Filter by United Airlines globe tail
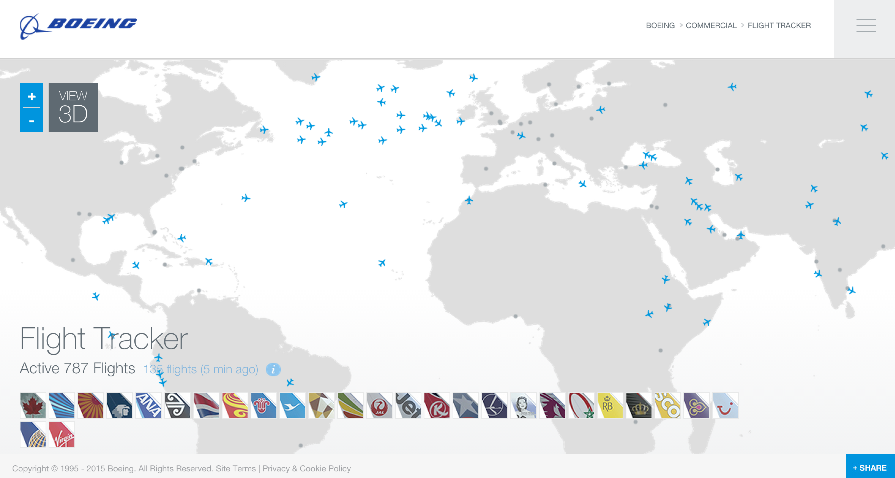 [x=33, y=434]
